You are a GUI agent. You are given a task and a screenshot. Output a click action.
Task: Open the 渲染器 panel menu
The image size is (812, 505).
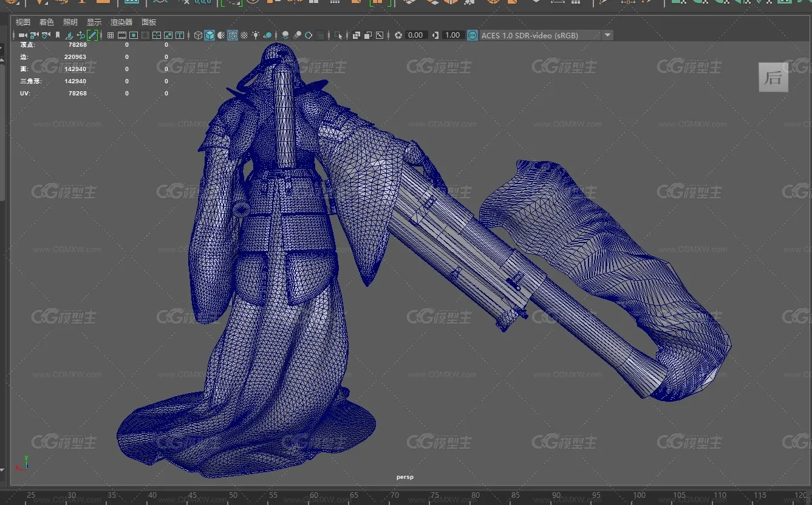click(121, 22)
